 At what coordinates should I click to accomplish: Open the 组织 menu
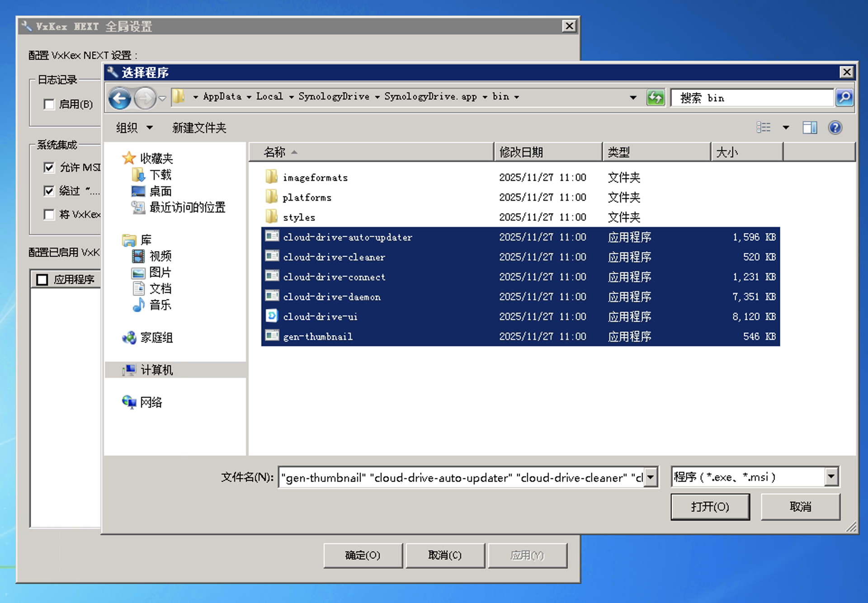coord(134,128)
